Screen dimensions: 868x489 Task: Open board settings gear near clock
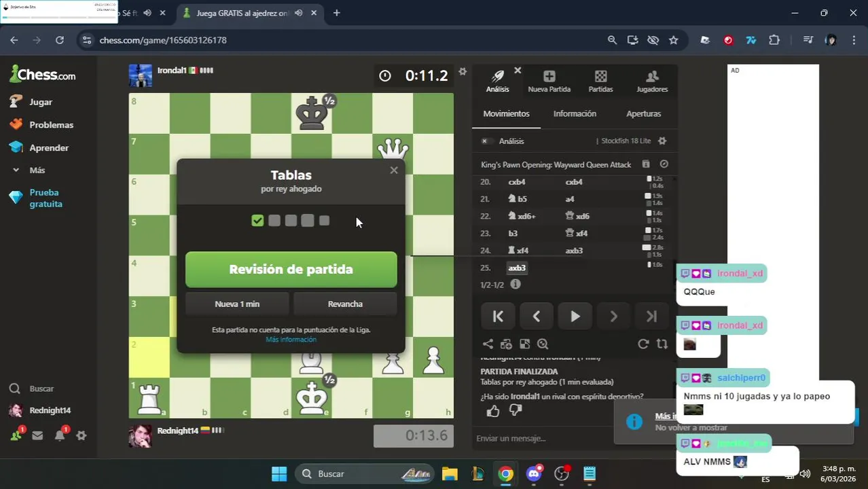click(x=463, y=71)
